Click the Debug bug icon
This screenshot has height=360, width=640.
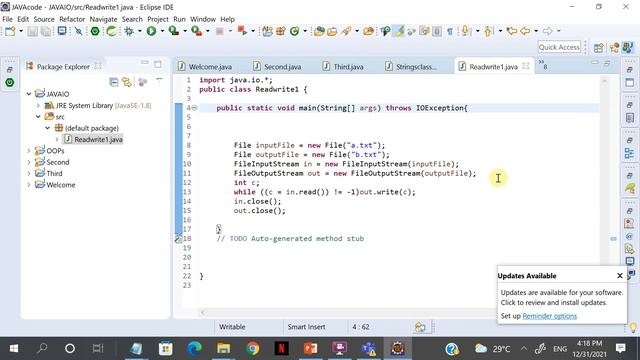(x=129, y=31)
